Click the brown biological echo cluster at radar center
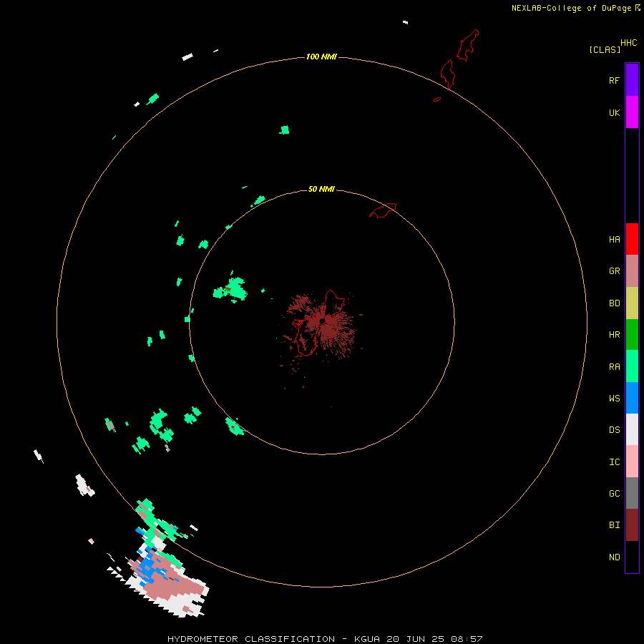 (322, 328)
